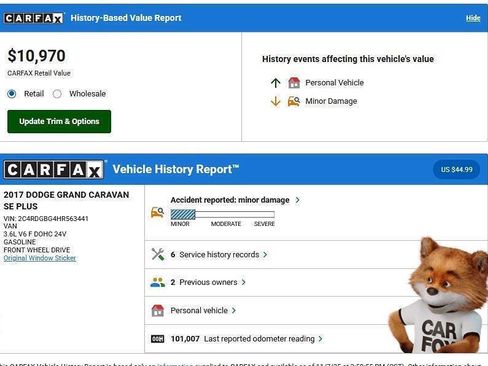The image size is (488, 366).
Task: Click the wrench and screwdriver service icon
Action: tap(158, 254)
